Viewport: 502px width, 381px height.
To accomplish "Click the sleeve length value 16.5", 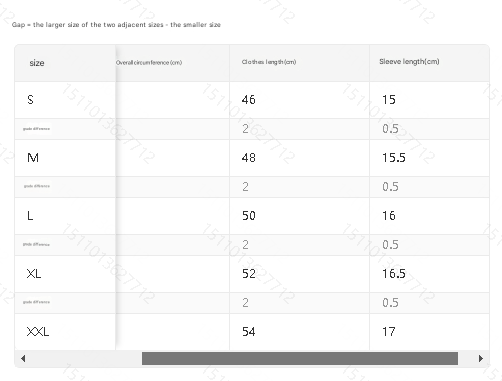I will [x=394, y=274].
